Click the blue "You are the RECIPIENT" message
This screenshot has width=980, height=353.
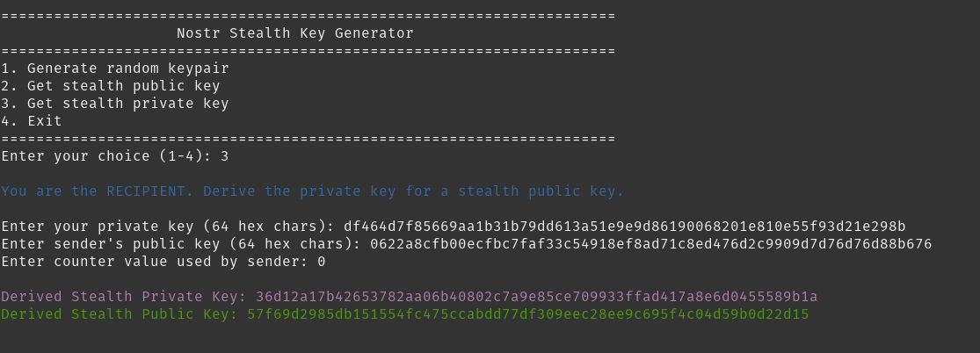(x=313, y=191)
